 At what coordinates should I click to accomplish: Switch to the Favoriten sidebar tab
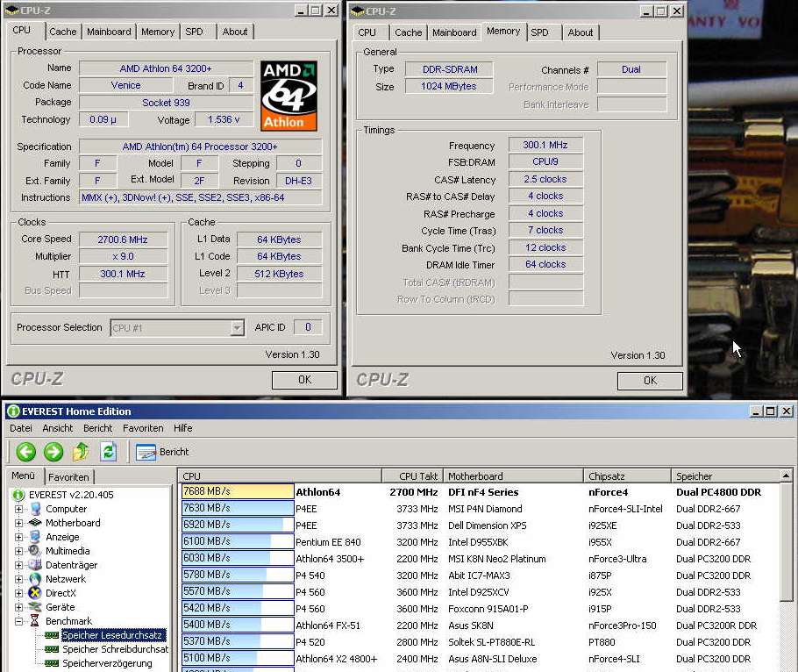click(68, 477)
